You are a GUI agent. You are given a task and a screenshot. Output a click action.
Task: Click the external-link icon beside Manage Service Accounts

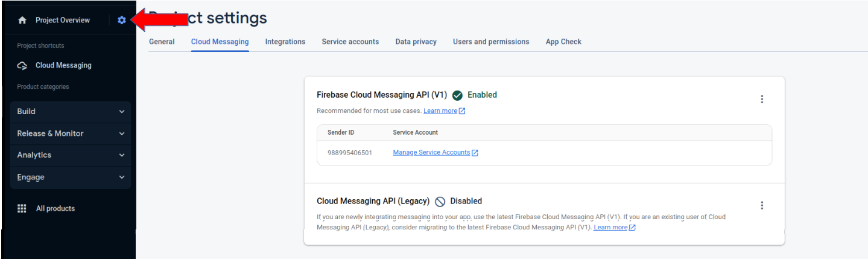click(475, 153)
